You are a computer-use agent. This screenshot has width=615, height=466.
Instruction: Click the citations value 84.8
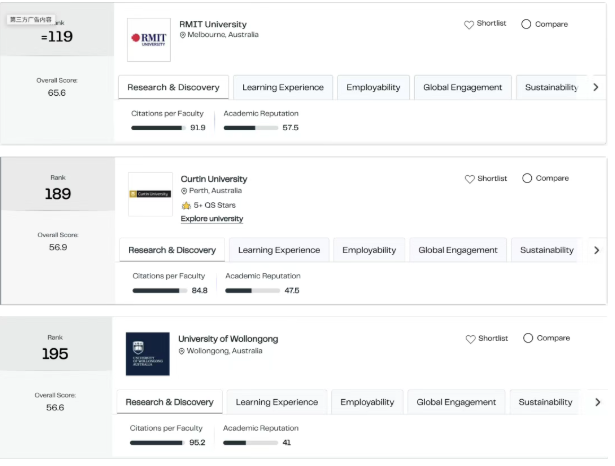(200, 291)
